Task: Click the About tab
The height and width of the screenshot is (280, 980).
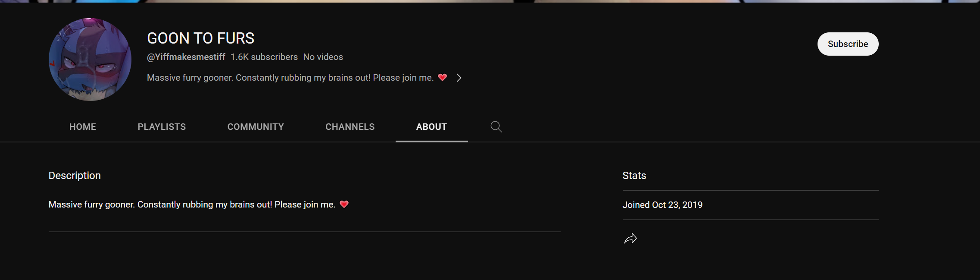Action: tap(431, 127)
